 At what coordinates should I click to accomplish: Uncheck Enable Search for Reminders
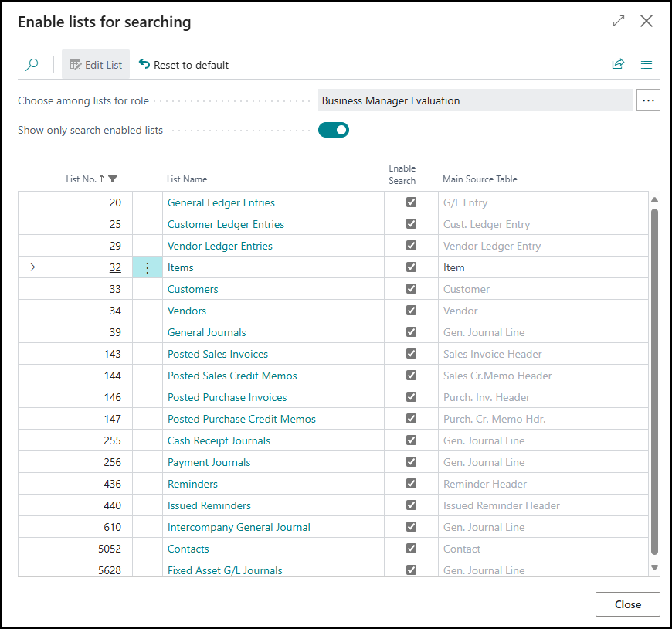pos(411,484)
